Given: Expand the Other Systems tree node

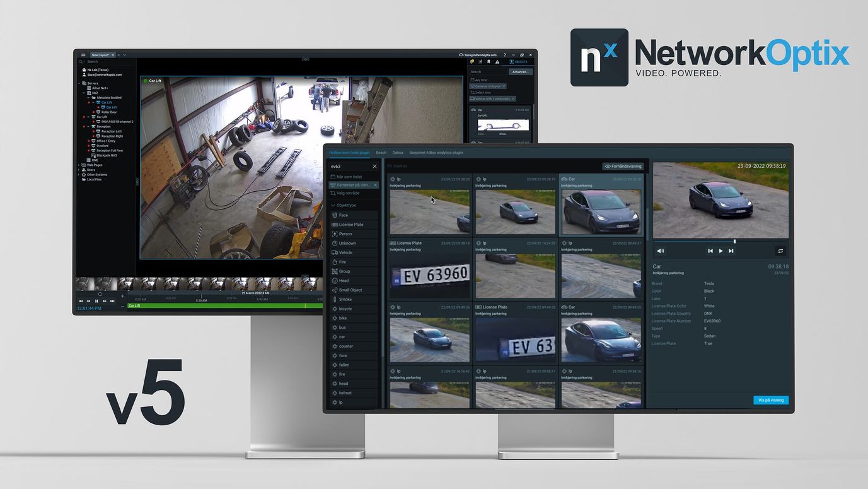Looking at the screenshot, I should click(x=79, y=175).
